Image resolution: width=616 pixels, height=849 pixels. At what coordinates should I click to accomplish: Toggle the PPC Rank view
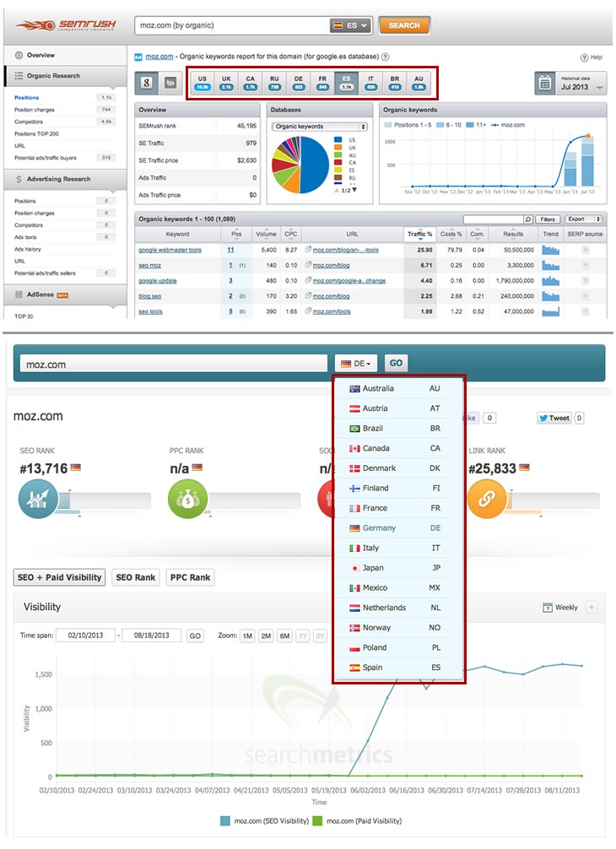[x=190, y=578]
